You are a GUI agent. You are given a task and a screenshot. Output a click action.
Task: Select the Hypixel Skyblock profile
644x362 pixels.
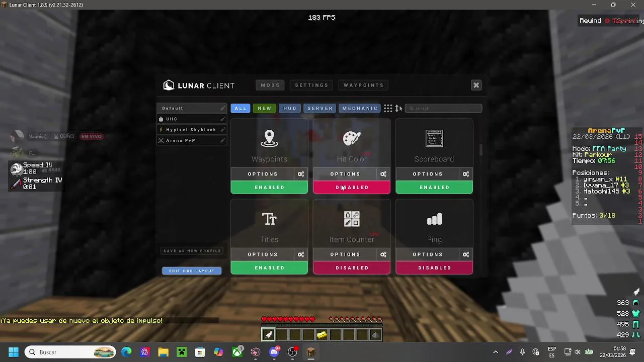point(192,130)
